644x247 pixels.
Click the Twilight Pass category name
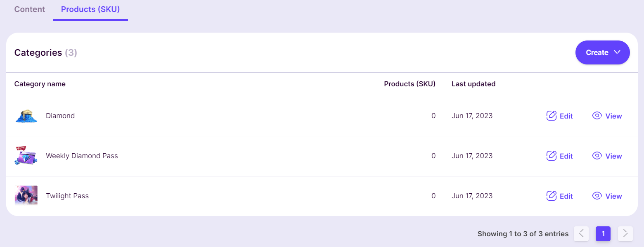[67, 196]
